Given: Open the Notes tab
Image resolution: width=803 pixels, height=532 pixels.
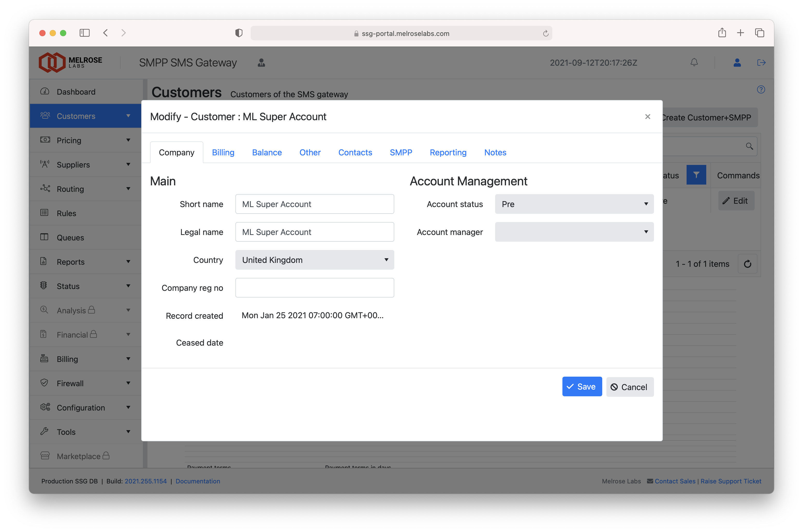Looking at the screenshot, I should 495,152.
